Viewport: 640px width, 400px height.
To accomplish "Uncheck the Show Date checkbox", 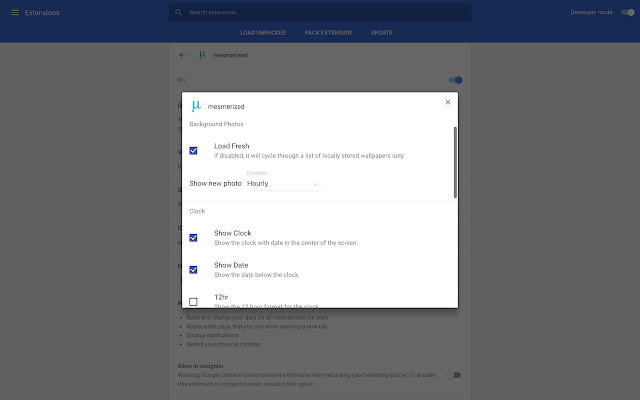I will tap(193, 270).
